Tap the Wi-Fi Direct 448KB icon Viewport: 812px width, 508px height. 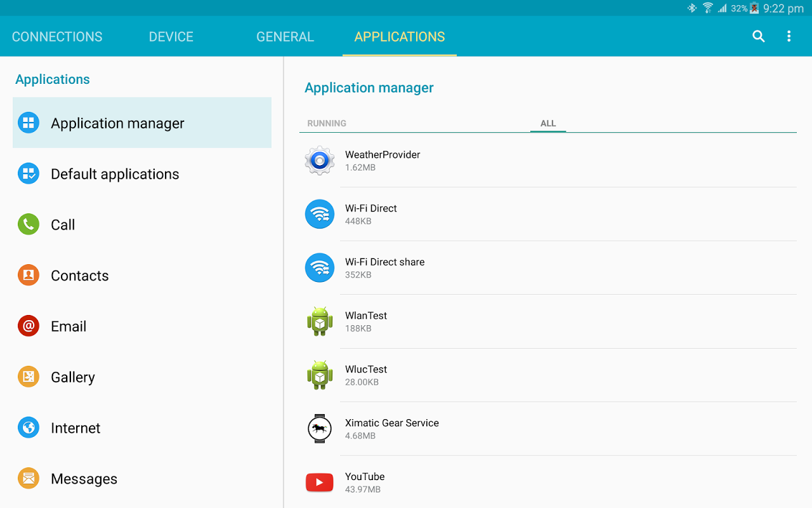pyautogui.click(x=320, y=214)
